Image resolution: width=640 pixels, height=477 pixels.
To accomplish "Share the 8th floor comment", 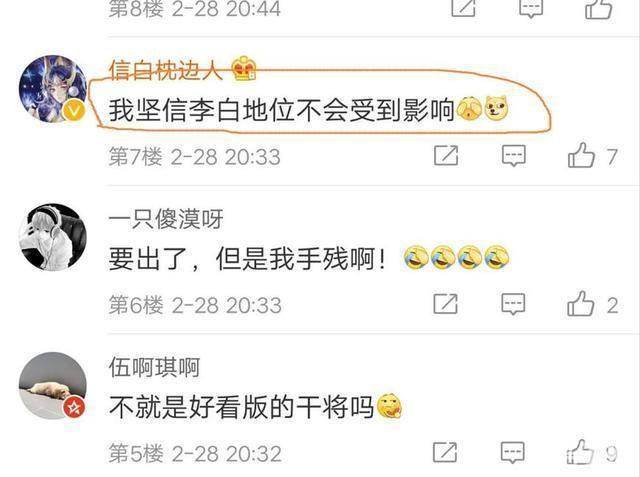I will click(463, 7).
